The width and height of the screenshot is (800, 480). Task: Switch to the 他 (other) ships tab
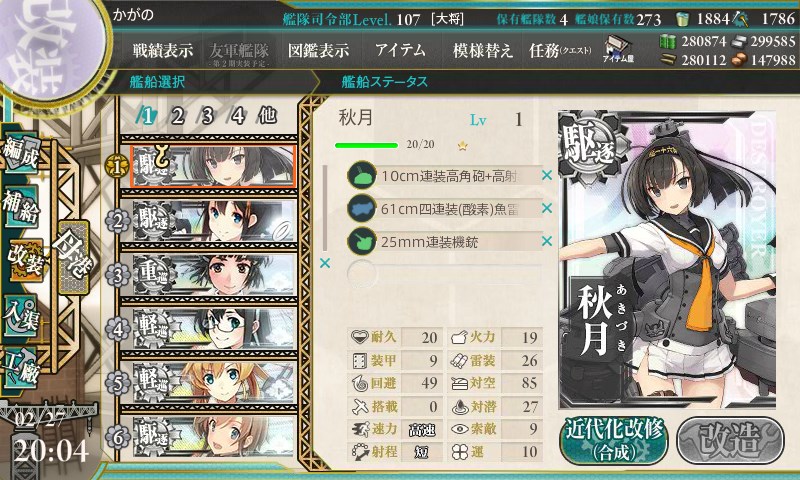pos(267,116)
